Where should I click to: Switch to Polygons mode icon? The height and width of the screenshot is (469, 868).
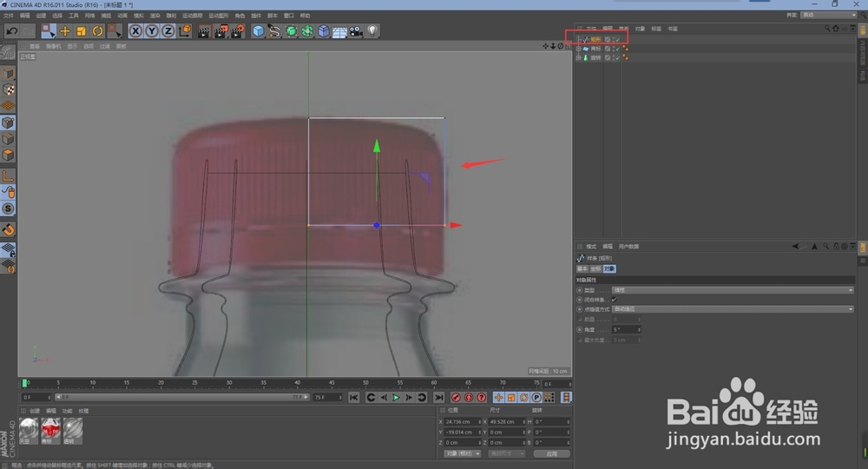8,155
